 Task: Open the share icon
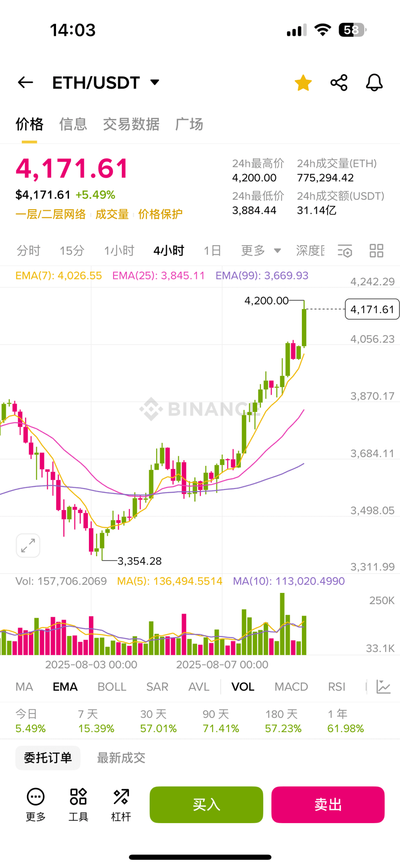click(x=339, y=83)
